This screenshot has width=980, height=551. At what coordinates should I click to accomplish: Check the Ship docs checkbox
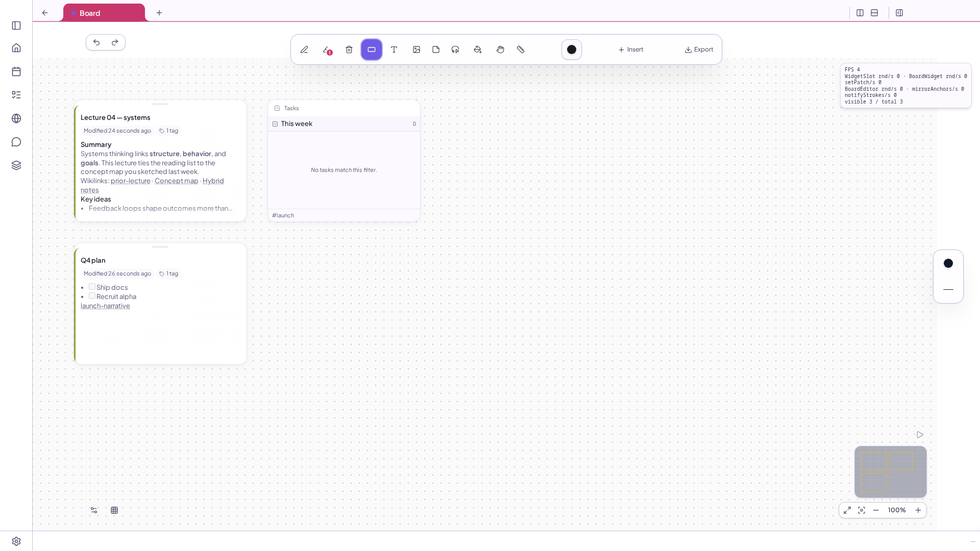coord(92,287)
